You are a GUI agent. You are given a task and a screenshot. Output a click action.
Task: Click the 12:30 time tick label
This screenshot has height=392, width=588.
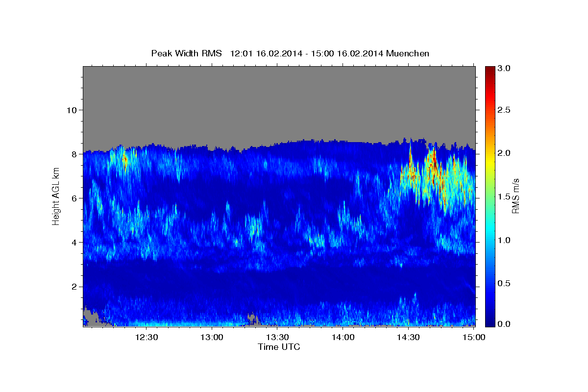pyautogui.click(x=147, y=337)
